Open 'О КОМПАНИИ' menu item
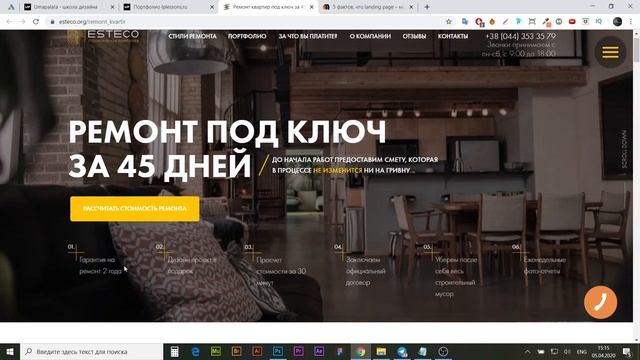This screenshot has height=360, width=640. coord(370,36)
